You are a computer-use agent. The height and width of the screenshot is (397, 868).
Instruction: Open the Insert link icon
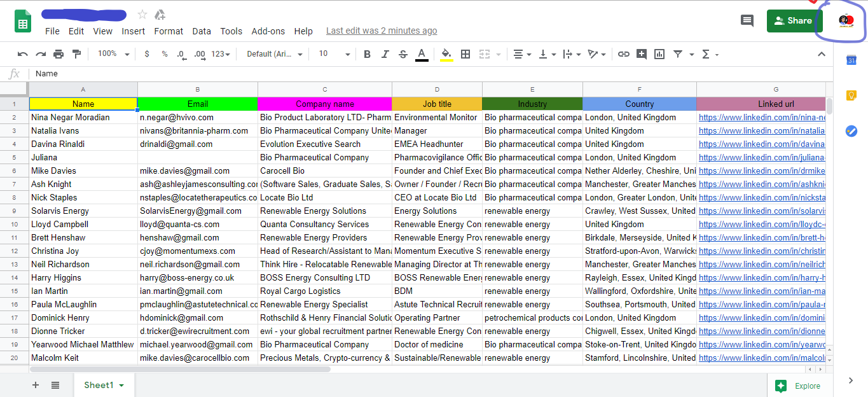click(623, 54)
